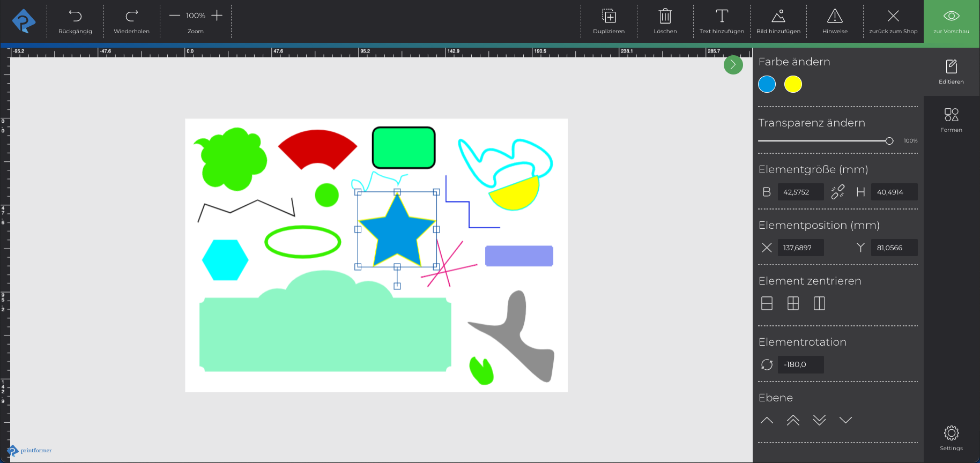The width and height of the screenshot is (980, 463).
Task: Click the Rückgängig undo icon
Action: coord(75,16)
